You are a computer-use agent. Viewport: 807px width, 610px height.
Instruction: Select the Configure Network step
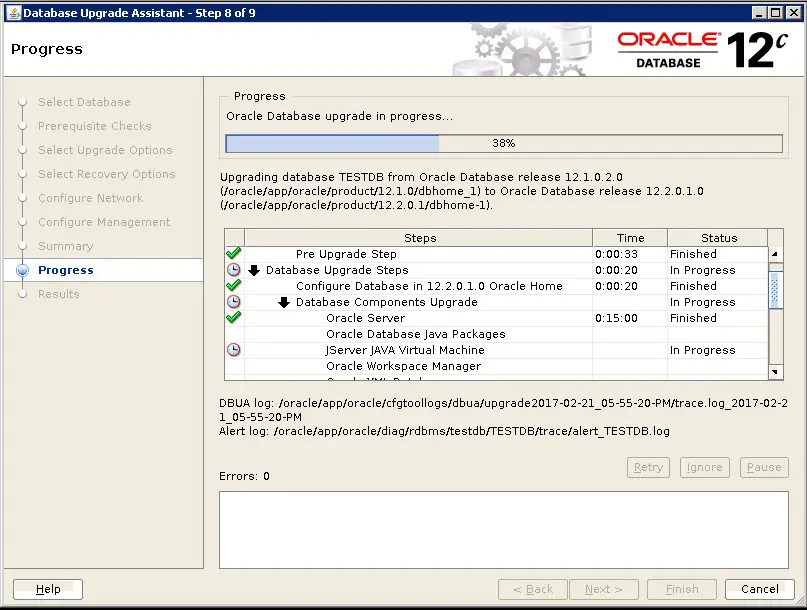click(x=91, y=198)
